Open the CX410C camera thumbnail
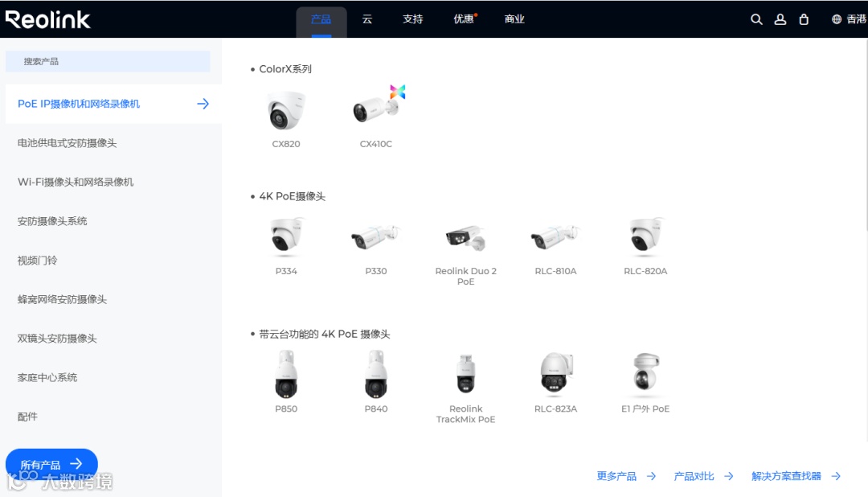Viewport: 868px width, 497px height. tap(379, 105)
